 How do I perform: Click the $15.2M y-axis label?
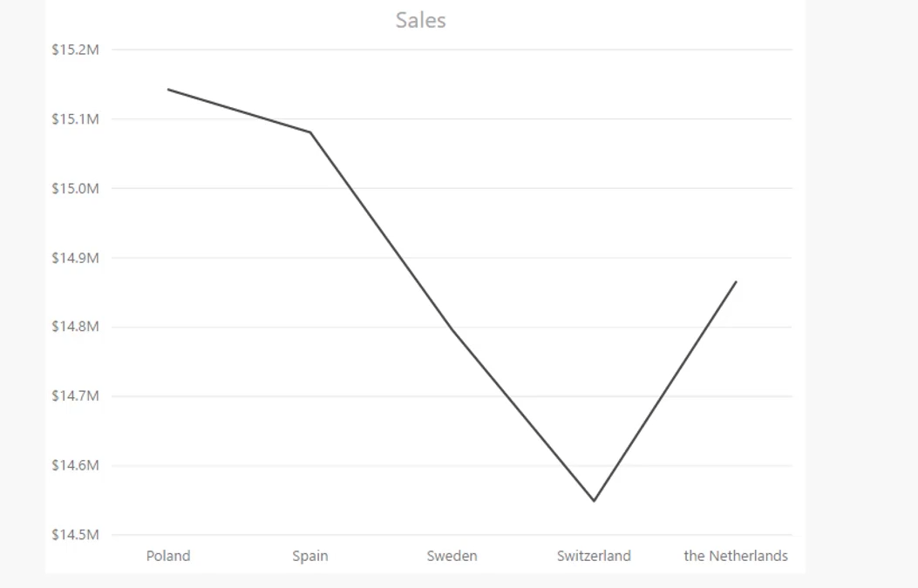76,50
